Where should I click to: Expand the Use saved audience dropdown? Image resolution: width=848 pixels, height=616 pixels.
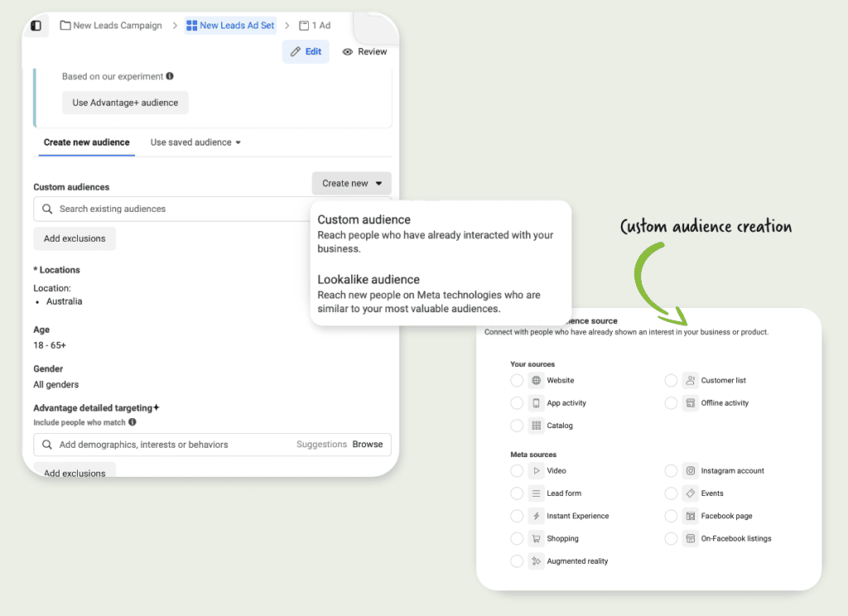click(x=195, y=142)
